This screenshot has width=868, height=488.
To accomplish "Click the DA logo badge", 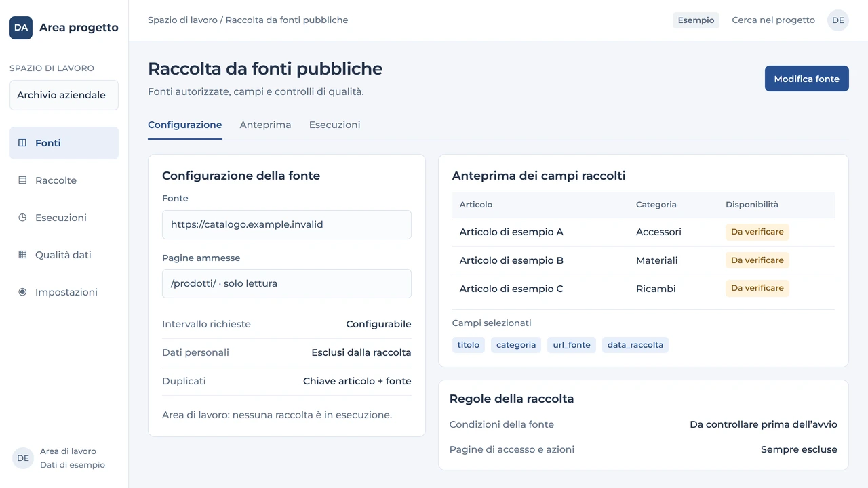I will tap(21, 28).
